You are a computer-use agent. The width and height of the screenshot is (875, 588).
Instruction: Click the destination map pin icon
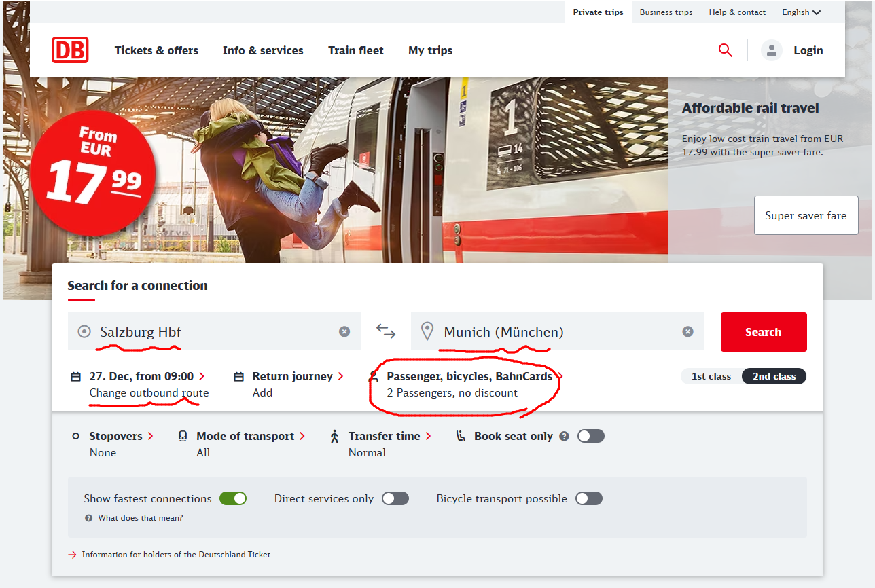click(x=427, y=331)
